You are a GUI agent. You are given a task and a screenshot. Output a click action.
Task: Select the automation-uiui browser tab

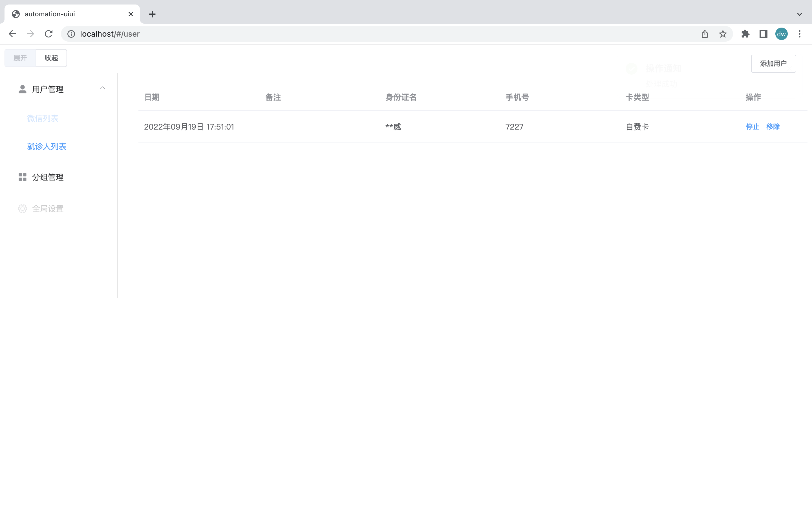50,14
